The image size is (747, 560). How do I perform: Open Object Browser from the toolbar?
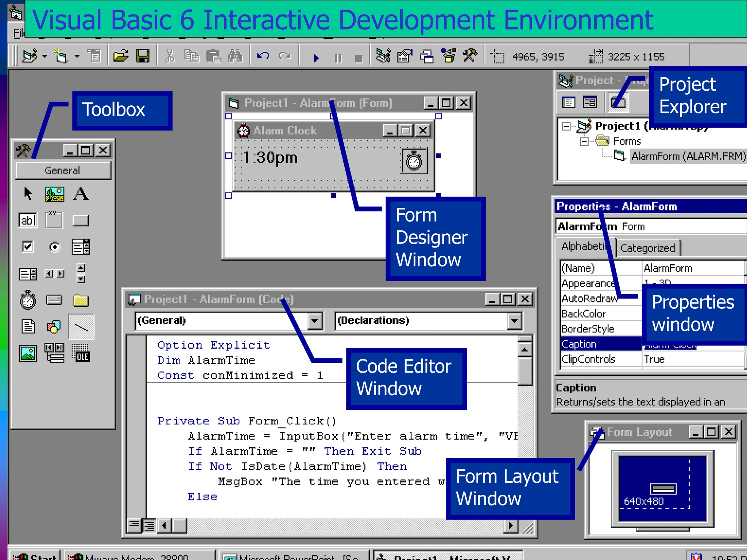click(449, 57)
